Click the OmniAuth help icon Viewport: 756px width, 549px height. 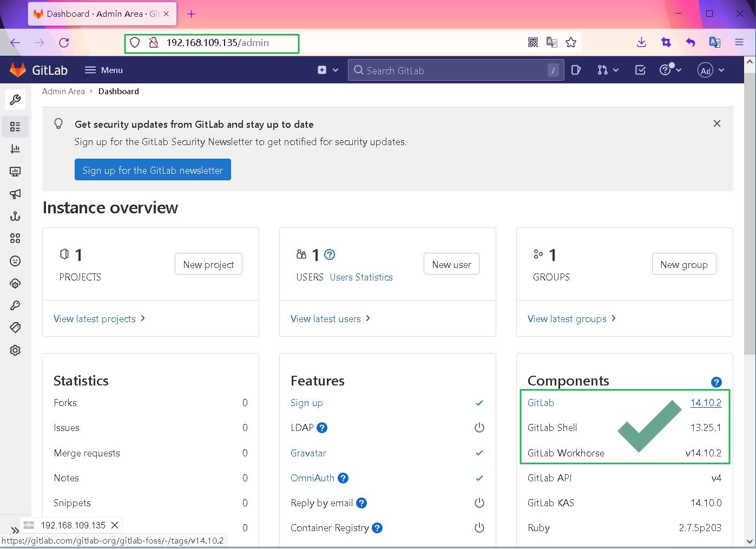(343, 478)
